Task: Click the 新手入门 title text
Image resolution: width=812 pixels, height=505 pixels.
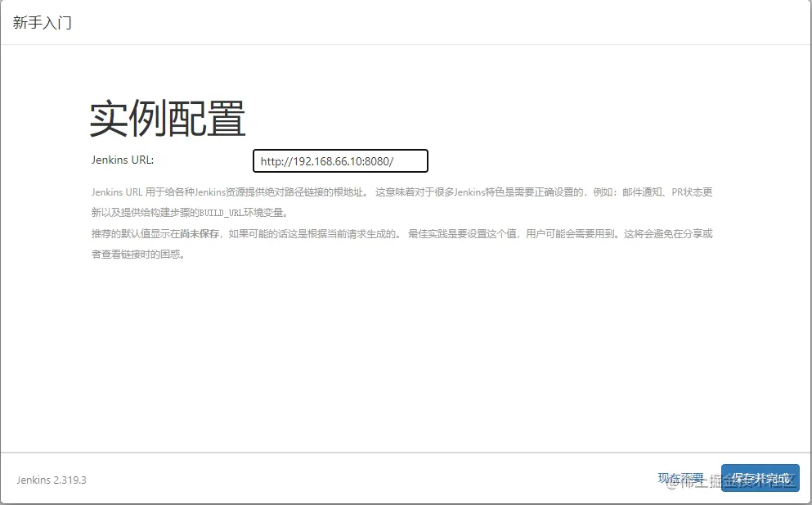Action: coord(42,23)
